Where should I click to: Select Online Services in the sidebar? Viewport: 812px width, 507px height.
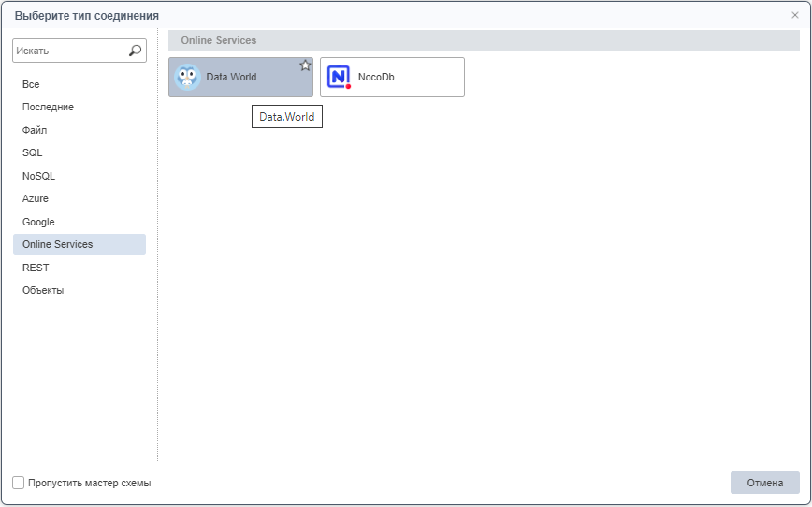point(58,244)
